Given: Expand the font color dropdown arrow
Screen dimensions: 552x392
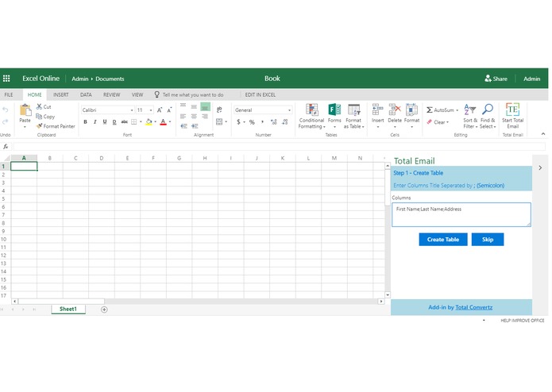Looking at the screenshot, I should coord(170,122).
